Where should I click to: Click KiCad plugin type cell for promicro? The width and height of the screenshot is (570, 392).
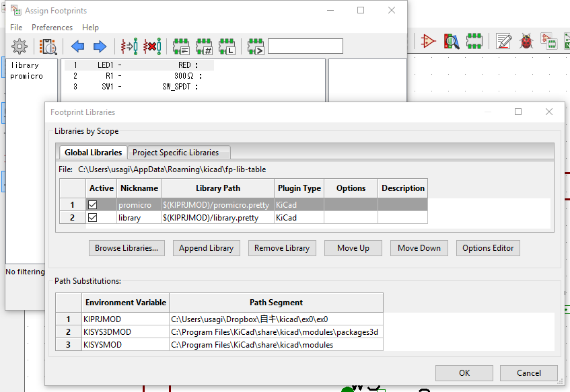(299, 205)
